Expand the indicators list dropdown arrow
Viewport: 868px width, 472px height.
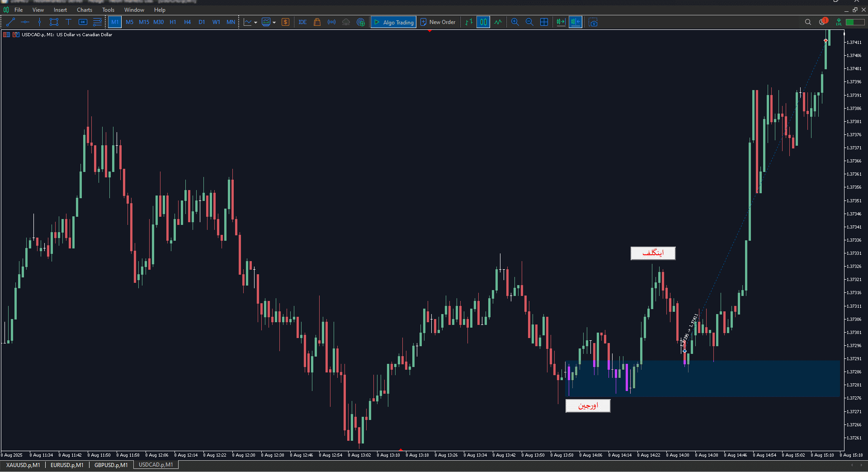[274, 22]
